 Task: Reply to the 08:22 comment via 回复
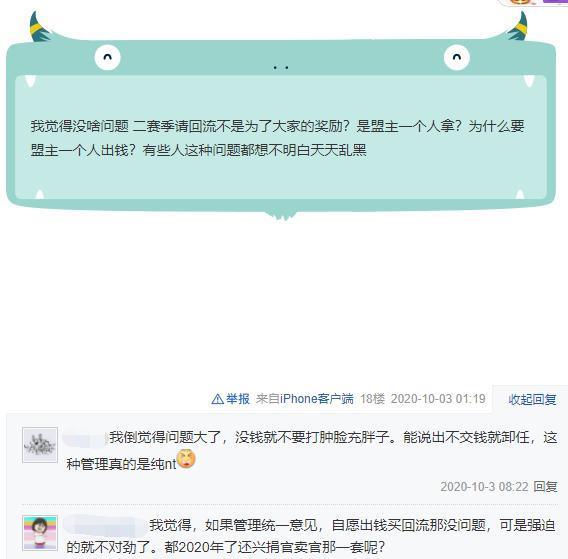coord(545,486)
